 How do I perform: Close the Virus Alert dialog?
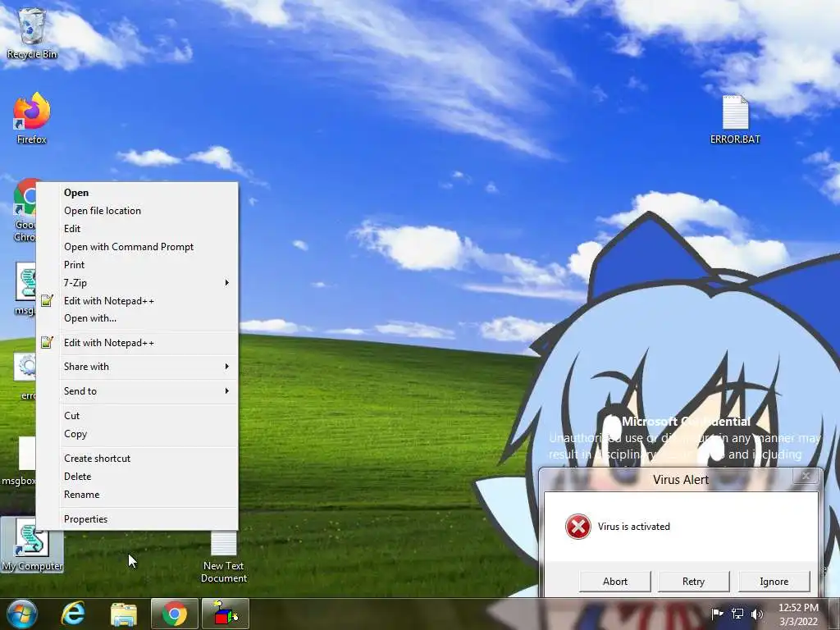click(806, 476)
